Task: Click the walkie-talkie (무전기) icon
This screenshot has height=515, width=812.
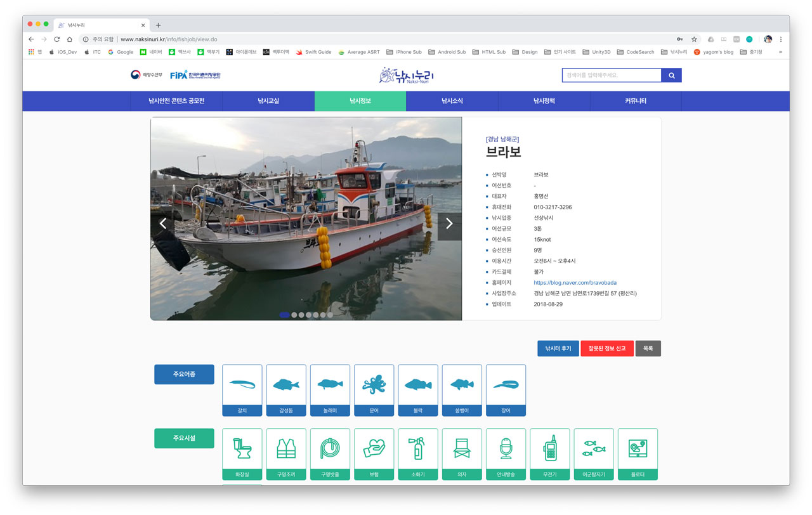Action: [x=549, y=449]
